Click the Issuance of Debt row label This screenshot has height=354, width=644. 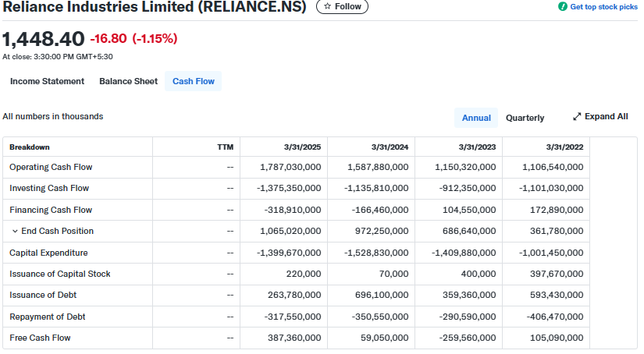tap(43, 295)
